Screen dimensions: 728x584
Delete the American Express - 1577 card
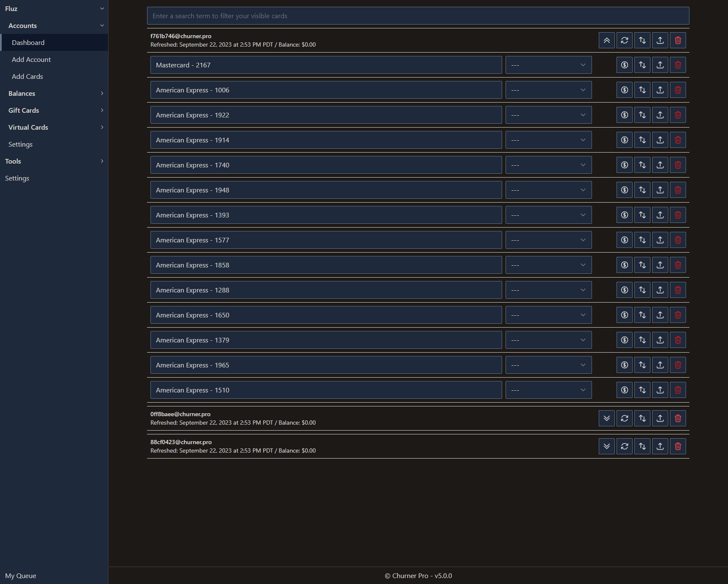click(678, 240)
